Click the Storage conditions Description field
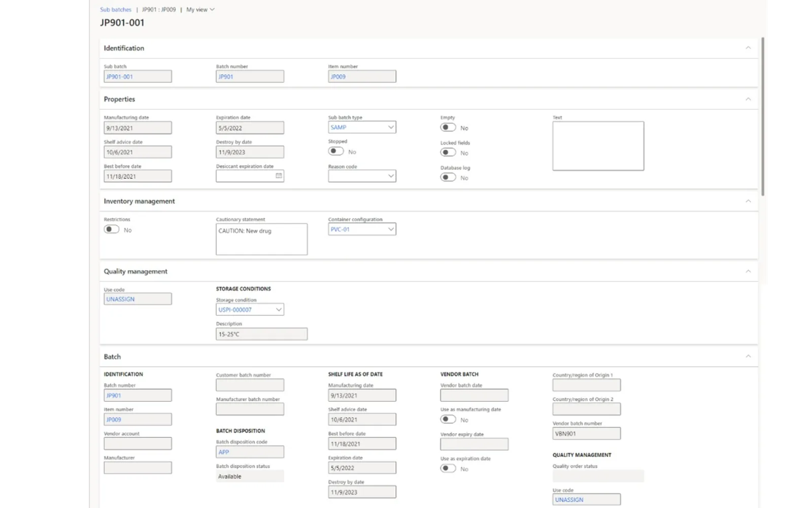Screen dimensions: 812x508 (x=261, y=334)
